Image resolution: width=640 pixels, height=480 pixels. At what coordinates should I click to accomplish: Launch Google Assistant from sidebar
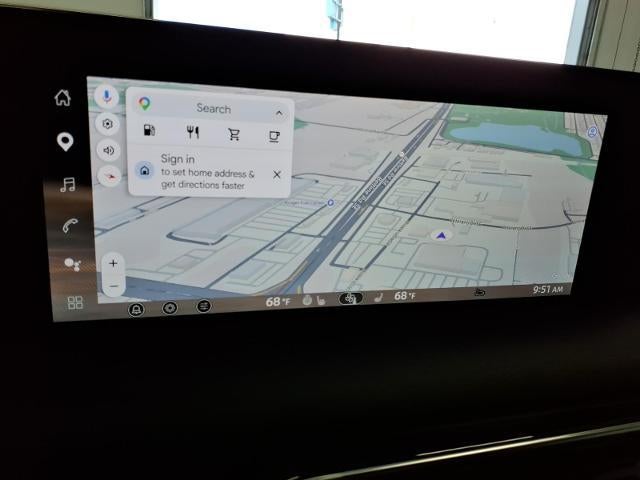pyautogui.click(x=72, y=264)
